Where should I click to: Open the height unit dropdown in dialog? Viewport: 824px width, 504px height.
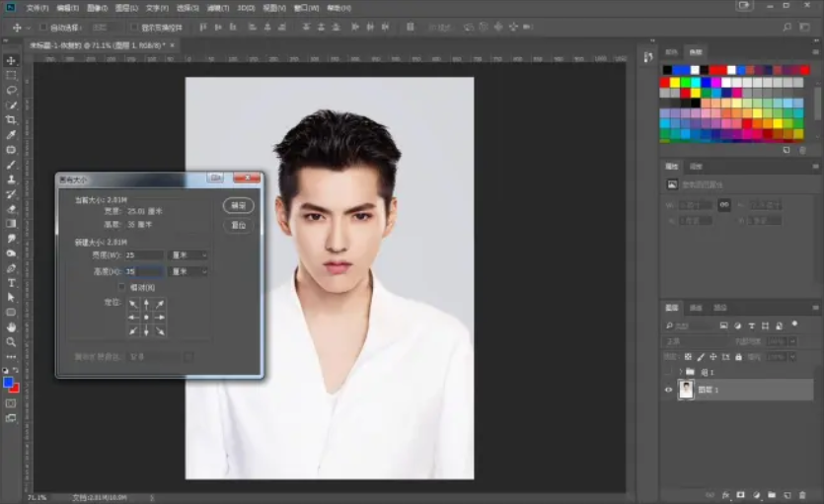[x=189, y=271]
